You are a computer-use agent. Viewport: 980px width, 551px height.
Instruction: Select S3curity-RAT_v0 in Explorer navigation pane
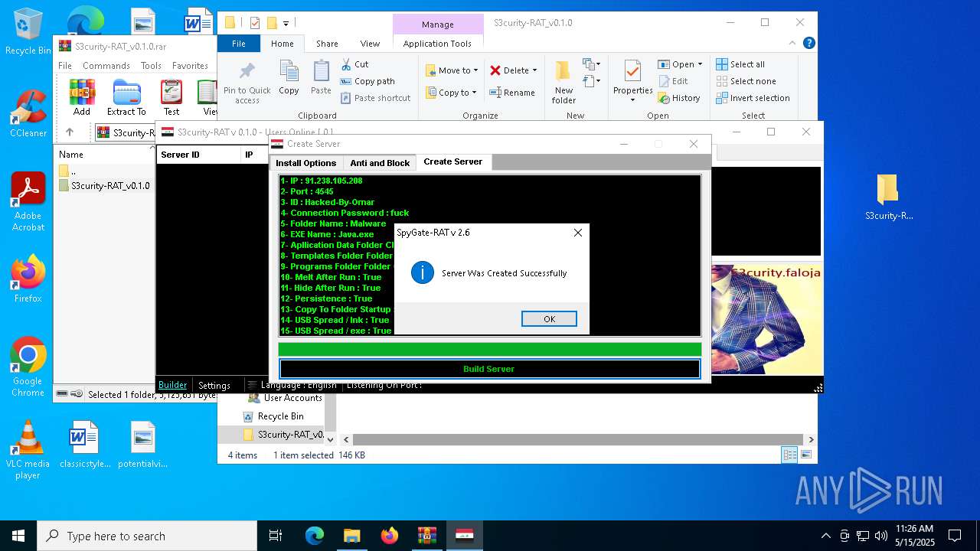[283, 435]
